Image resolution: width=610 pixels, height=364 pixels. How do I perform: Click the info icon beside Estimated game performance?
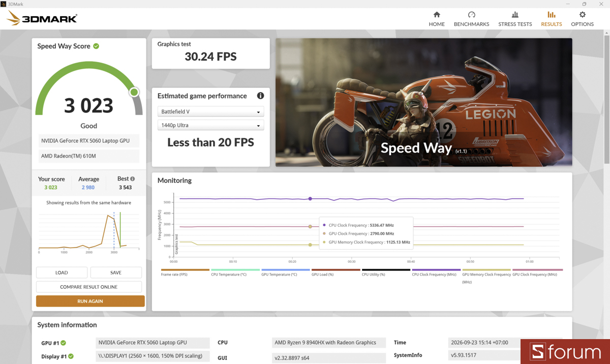[x=260, y=96]
